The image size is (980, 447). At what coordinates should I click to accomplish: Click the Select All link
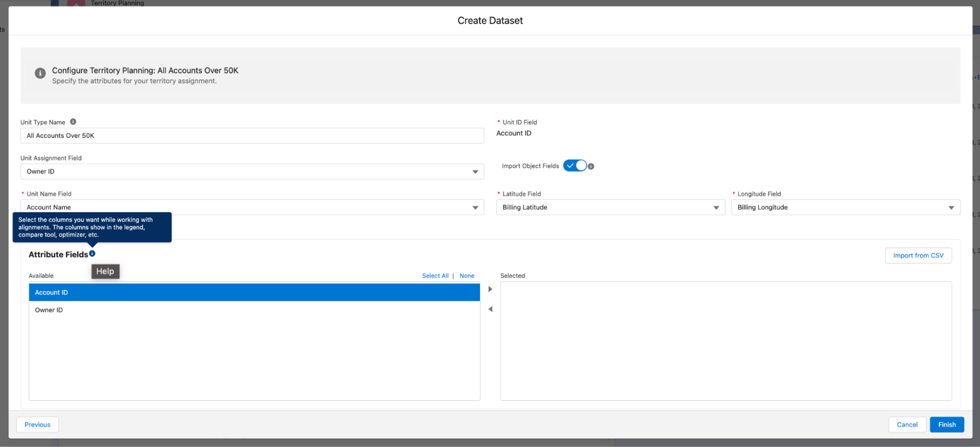[x=435, y=276]
